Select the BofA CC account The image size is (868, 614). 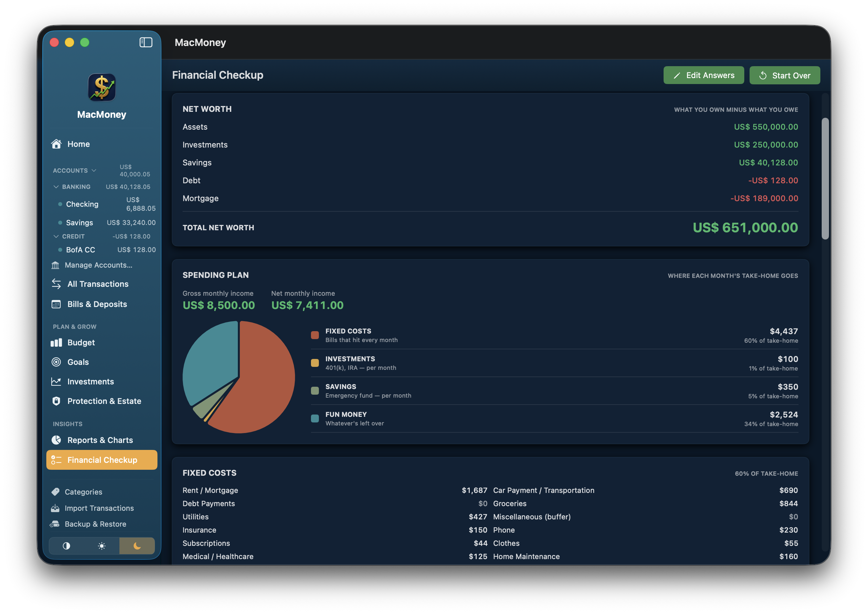[106, 249]
